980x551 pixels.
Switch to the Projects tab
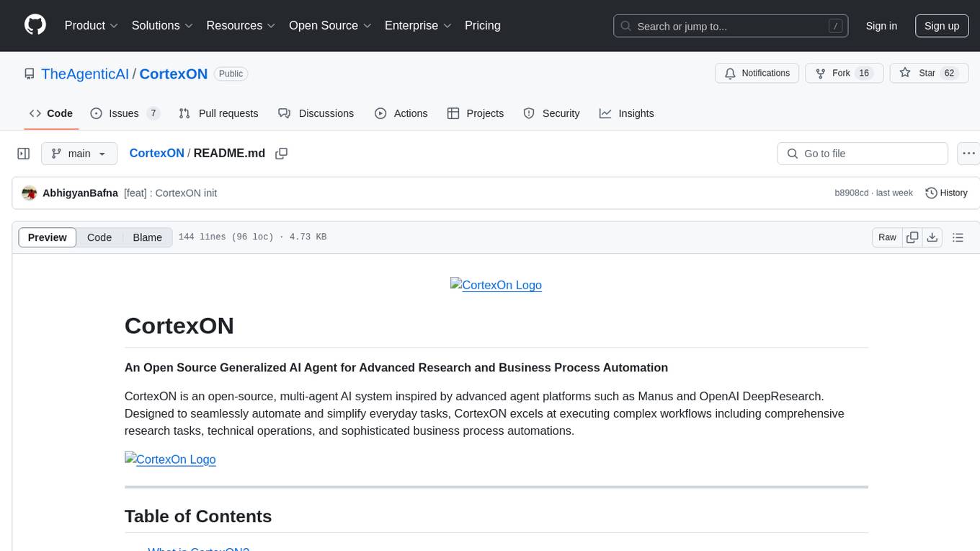click(x=476, y=113)
